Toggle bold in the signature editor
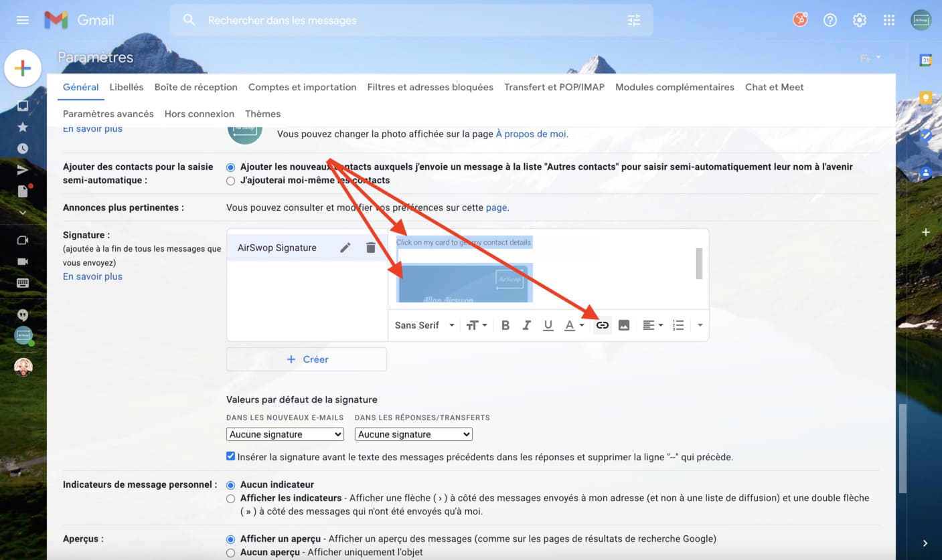This screenshot has width=942, height=560. coord(505,325)
